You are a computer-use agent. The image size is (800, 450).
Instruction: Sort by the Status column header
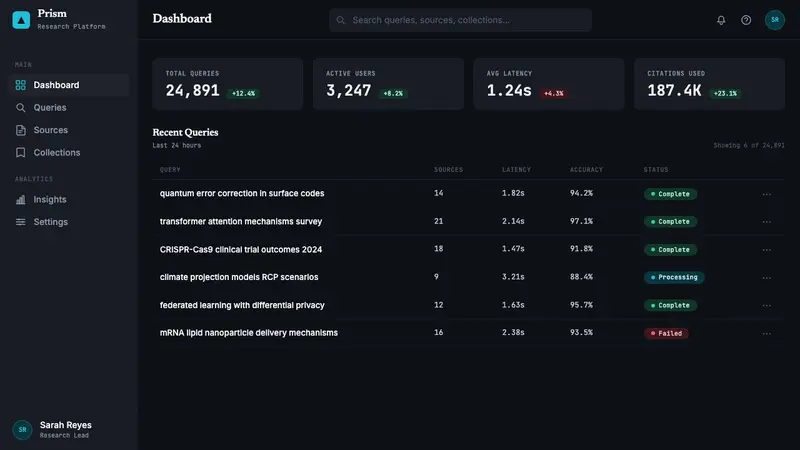pyautogui.click(x=656, y=169)
